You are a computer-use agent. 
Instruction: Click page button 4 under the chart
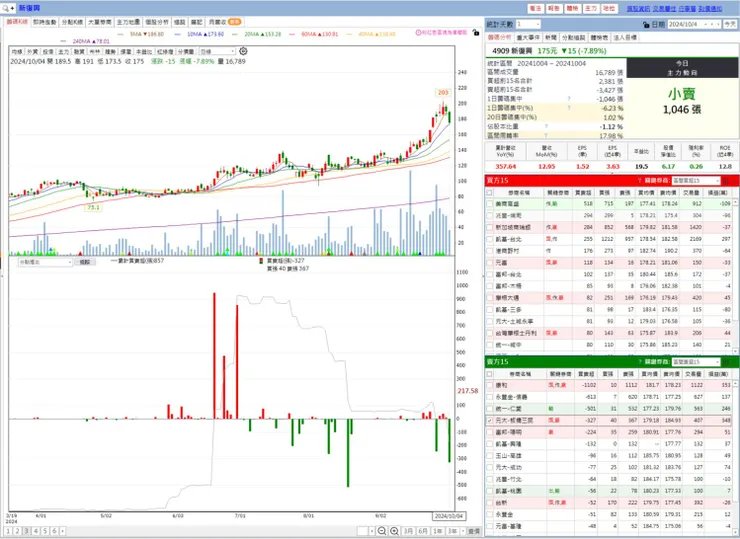tap(36, 531)
